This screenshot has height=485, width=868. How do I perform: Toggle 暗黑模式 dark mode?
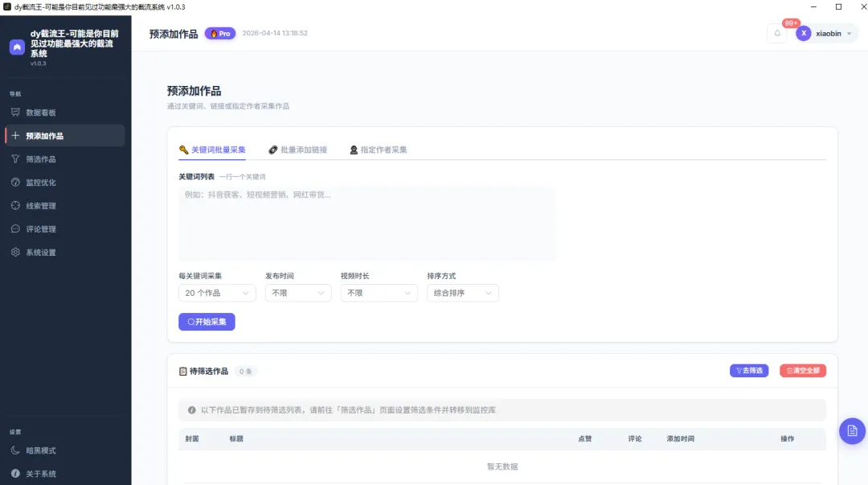click(x=65, y=450)
